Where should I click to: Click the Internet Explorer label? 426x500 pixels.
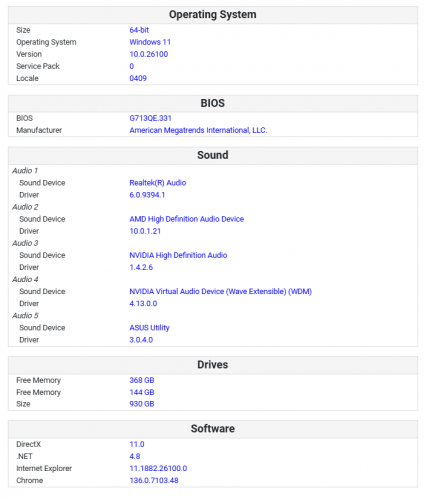pyautogui.click(x=44, y=468)
